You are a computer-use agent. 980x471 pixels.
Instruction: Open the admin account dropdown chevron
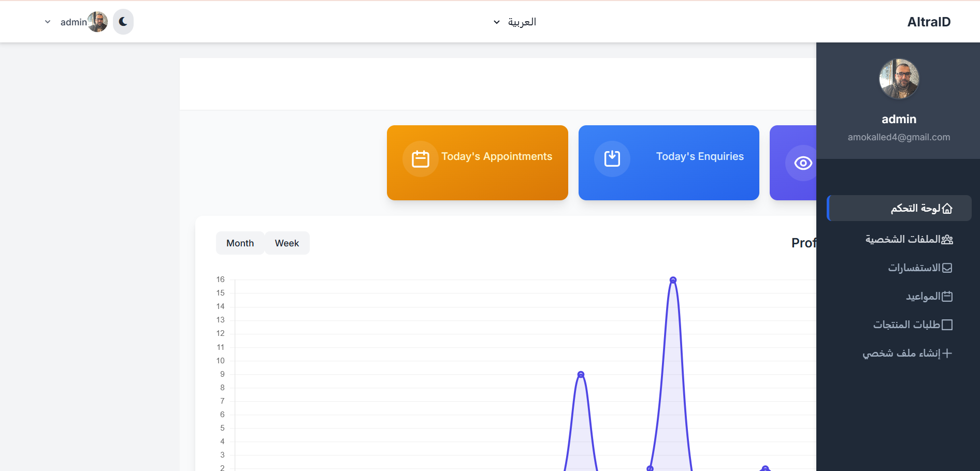(x=47, y=22)
